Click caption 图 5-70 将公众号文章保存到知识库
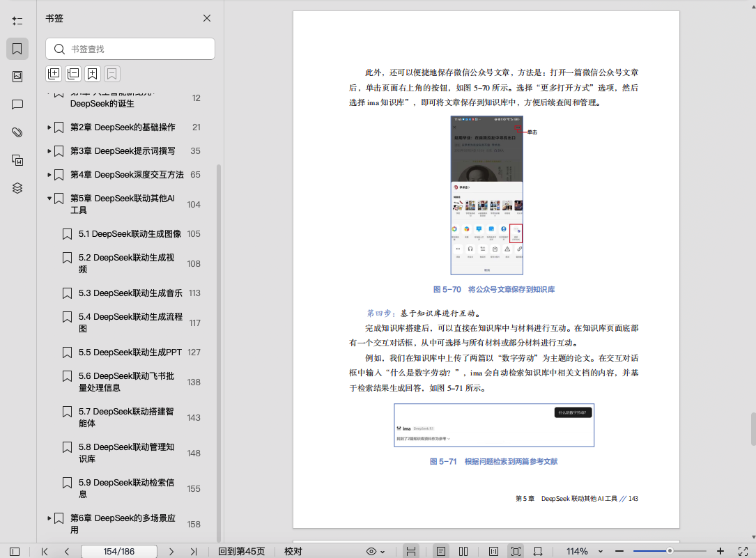 pos(494,290)
